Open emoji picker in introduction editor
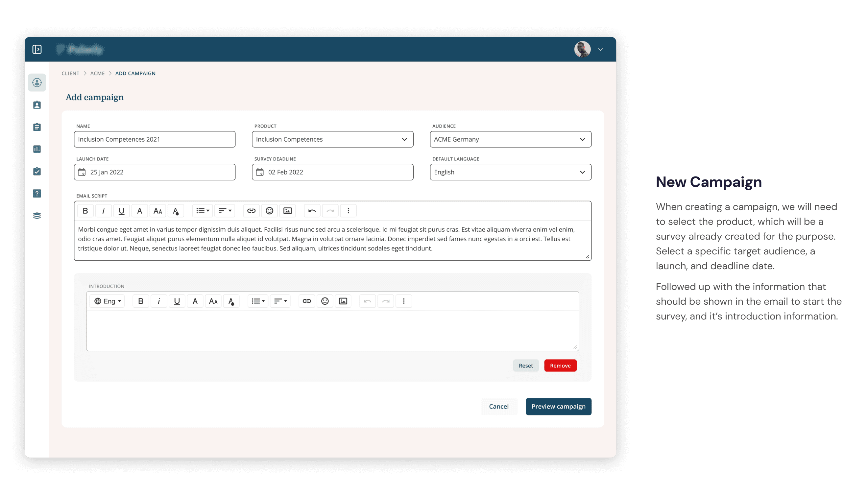The height and width of the screenshot is (495, 868). click(x=325, y=301)
